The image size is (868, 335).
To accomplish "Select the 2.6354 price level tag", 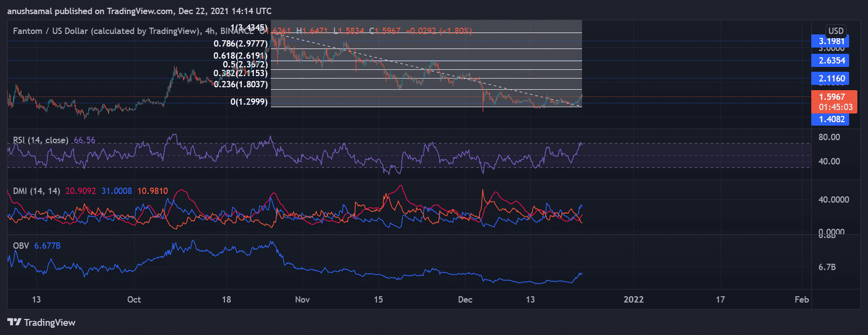I will pos(831,61).
